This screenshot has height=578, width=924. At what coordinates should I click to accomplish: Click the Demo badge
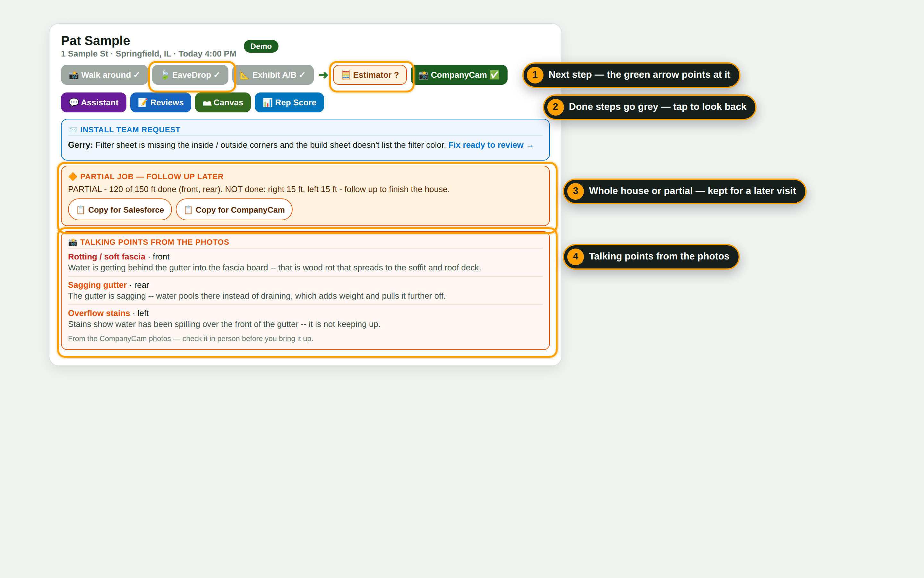pyautogui.click(x=261, y=46)
